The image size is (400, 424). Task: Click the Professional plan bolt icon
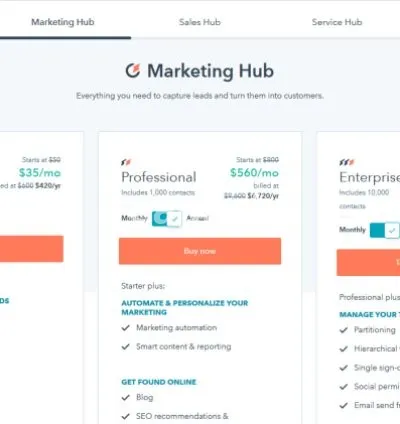pos(126,162)
